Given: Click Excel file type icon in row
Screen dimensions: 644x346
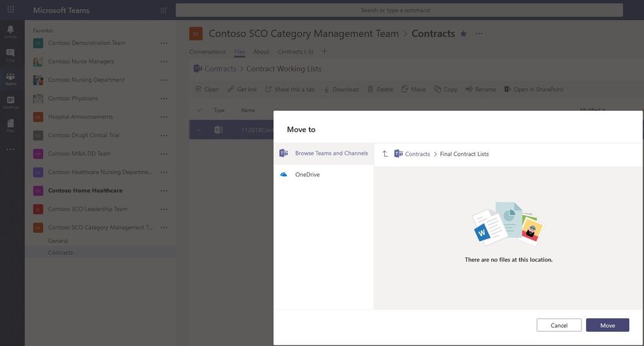Looking at the screenshot, I should point(219,130).
